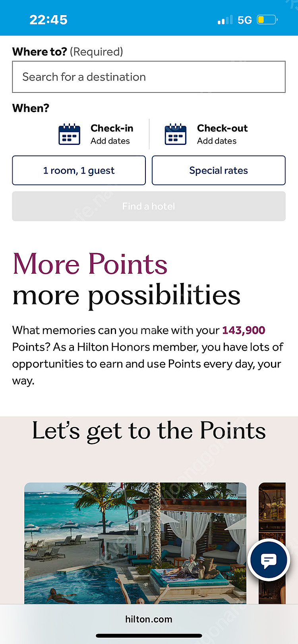Tap the Check-in calendar icon
Viewport: 298px width, 644px height.
(69, 134)
